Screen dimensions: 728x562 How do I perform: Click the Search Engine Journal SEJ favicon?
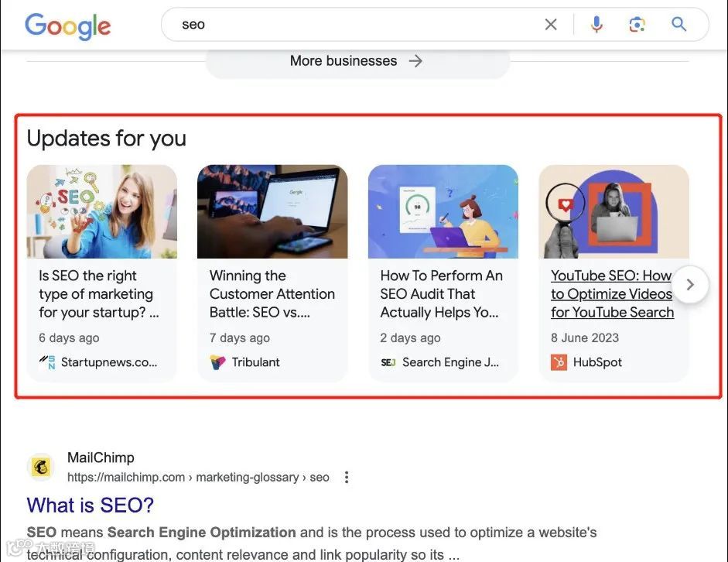[388, 362]
